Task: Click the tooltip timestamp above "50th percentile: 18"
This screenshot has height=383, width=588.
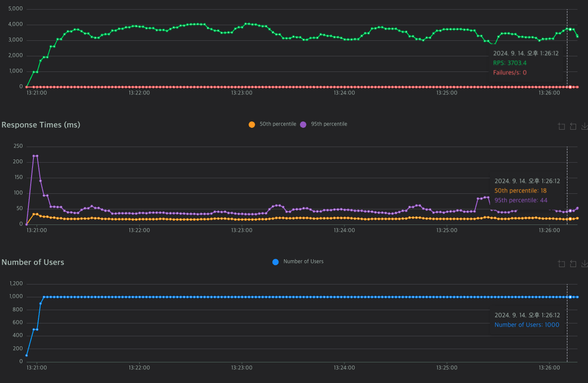Action: pos(527,181)
